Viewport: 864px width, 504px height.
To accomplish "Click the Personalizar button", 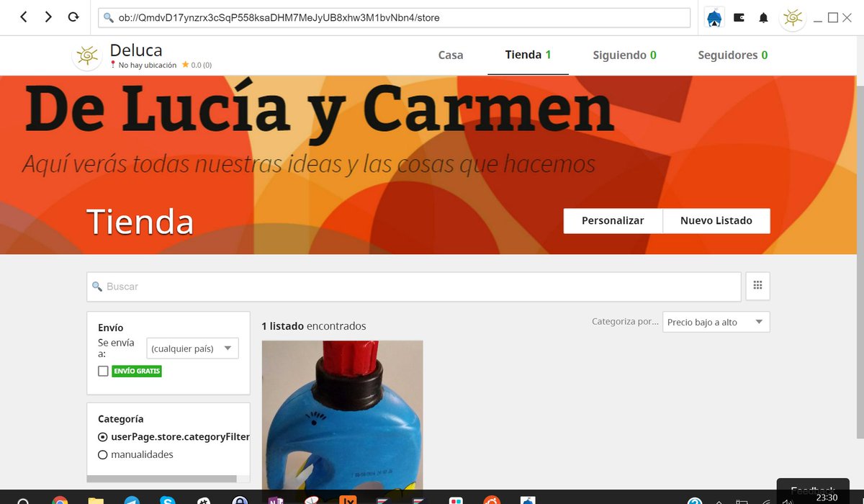I will [613, 221].
